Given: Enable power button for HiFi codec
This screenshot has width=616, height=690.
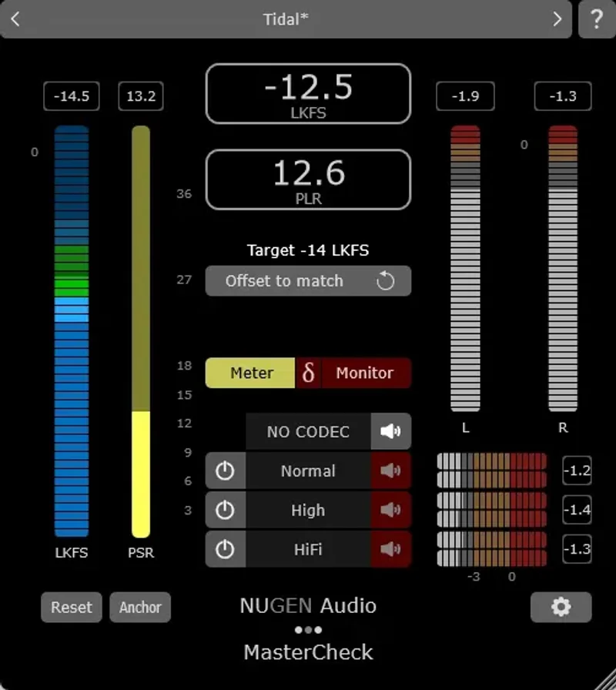Looking at the screenshot, I should tap(226, 549).
